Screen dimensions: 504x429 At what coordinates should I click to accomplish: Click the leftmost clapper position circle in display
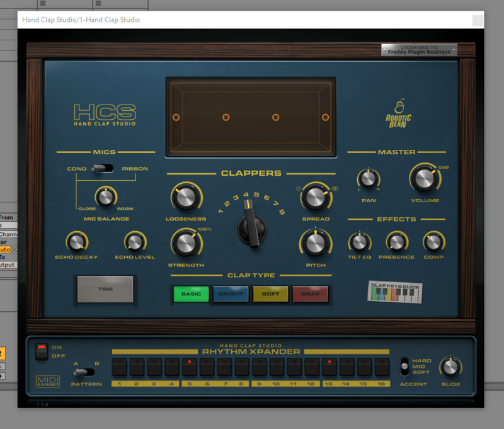pos(176,117)
